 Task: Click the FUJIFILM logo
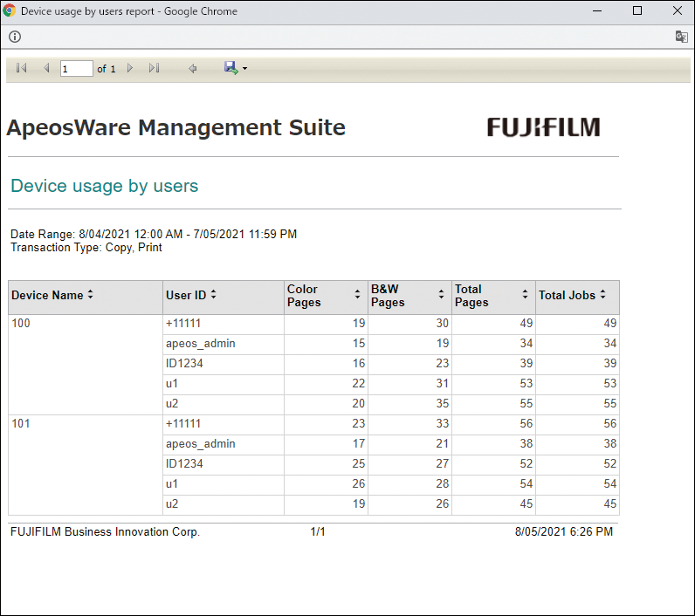click(x=543, y=127)
